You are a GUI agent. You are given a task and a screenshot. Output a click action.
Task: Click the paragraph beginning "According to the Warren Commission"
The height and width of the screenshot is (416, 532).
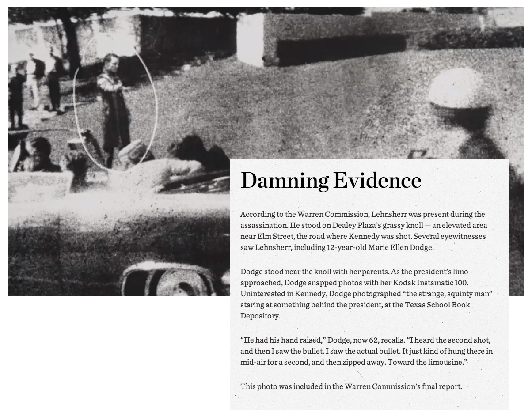click(x=363, y=231)
